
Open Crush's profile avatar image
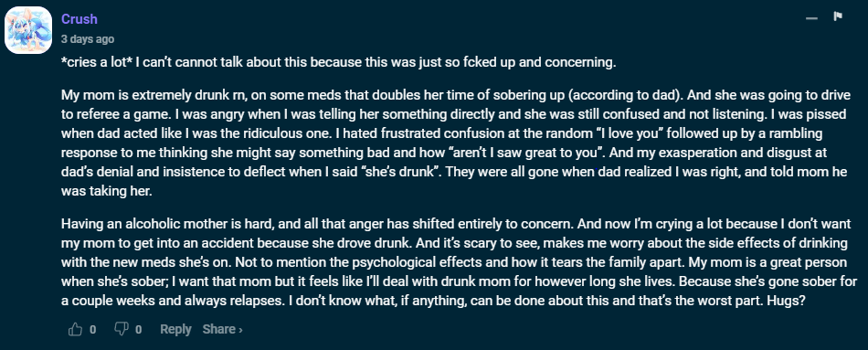[28, 30]
